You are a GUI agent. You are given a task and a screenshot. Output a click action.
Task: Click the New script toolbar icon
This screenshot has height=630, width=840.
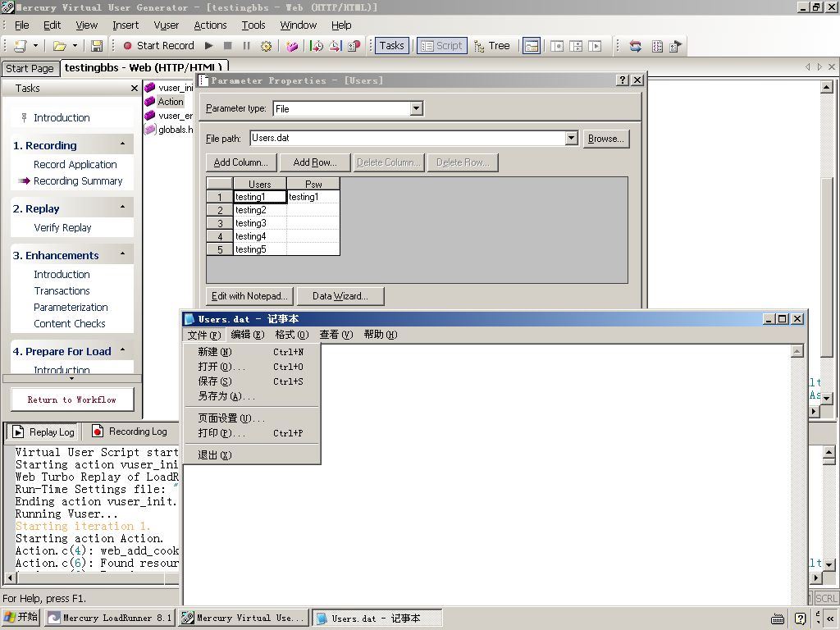pos(20,46)
